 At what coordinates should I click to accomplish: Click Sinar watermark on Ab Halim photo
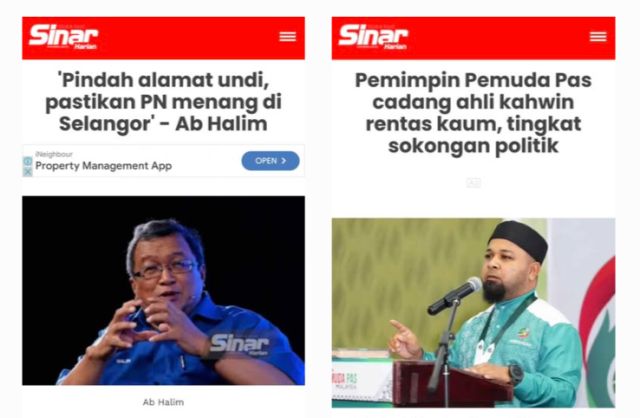click(239, 344)
